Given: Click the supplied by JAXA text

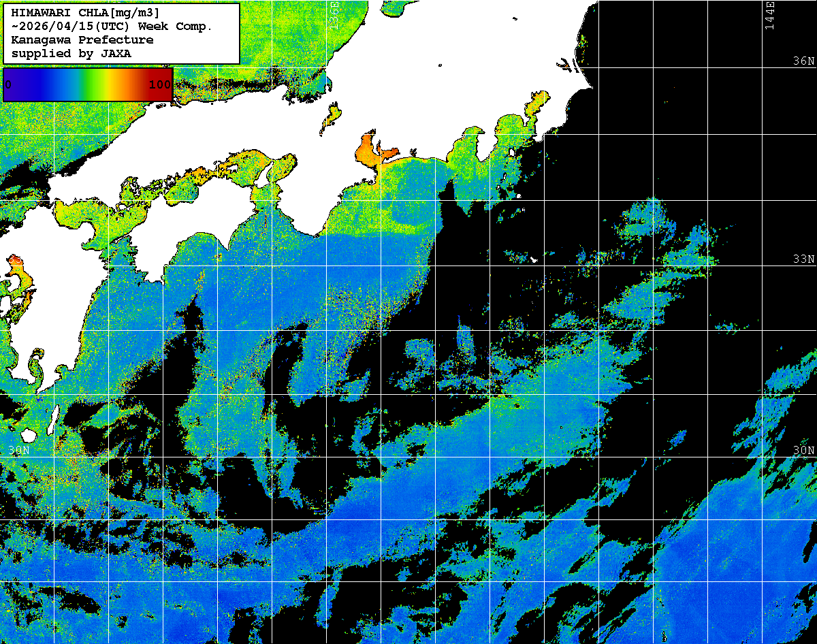Looking at the screenshot, I should (71, 53).
